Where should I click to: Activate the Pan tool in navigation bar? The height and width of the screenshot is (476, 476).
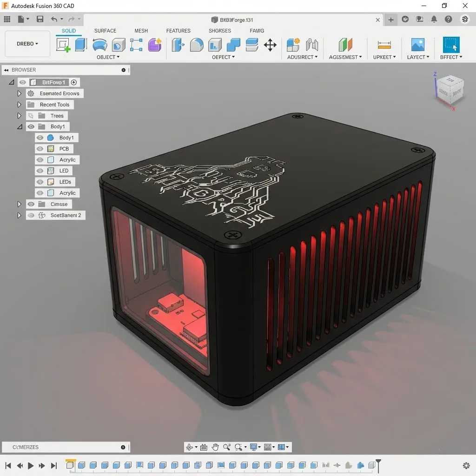pos(215,447)
